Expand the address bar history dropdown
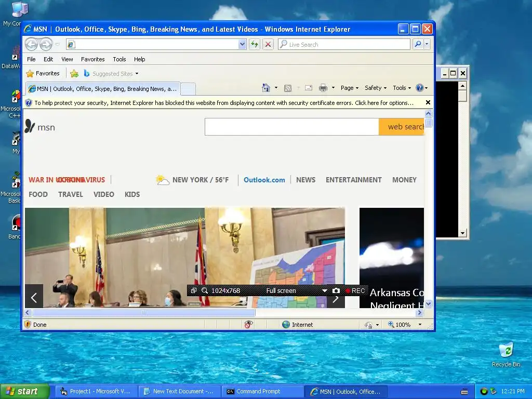This screenshot has width=532, height=399. pyautogui.click(x=242, y=44)
